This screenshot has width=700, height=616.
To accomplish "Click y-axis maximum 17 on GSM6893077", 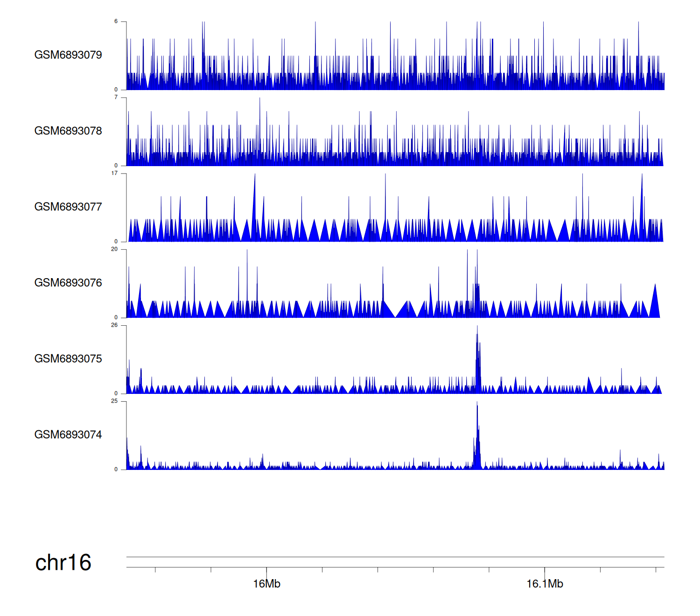I will 115,174.
